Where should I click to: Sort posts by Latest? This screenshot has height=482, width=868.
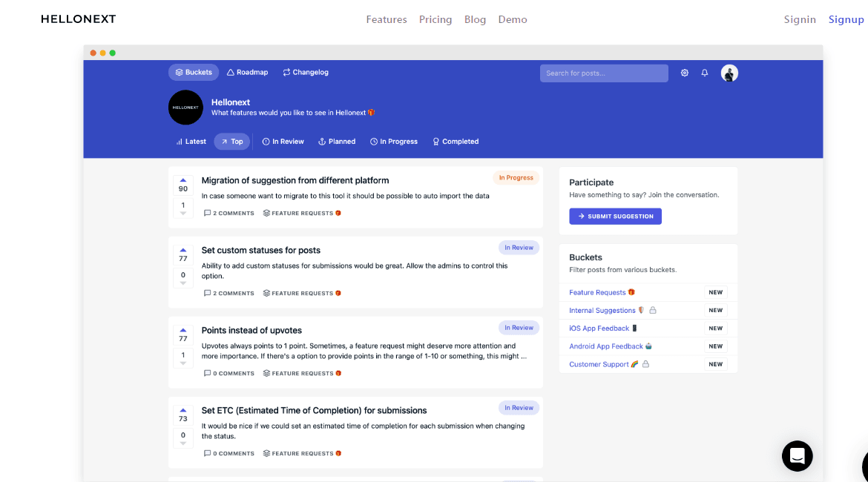191,142
